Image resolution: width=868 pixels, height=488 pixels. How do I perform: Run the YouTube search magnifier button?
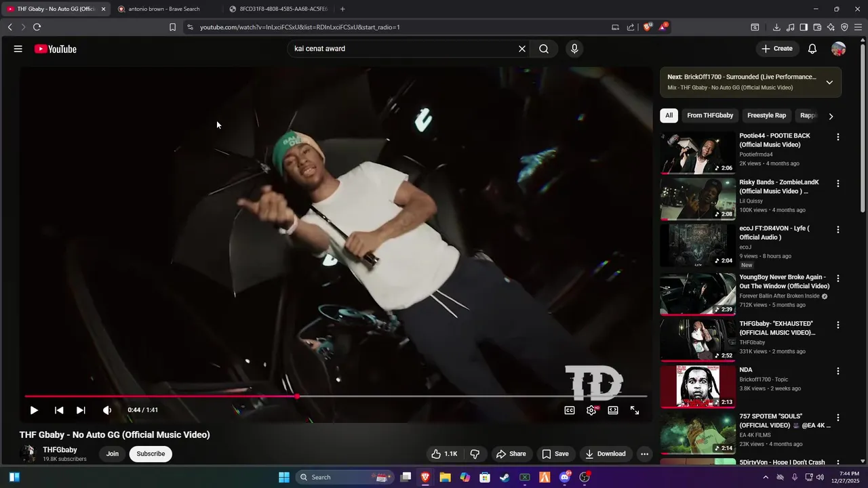(544, 49)
